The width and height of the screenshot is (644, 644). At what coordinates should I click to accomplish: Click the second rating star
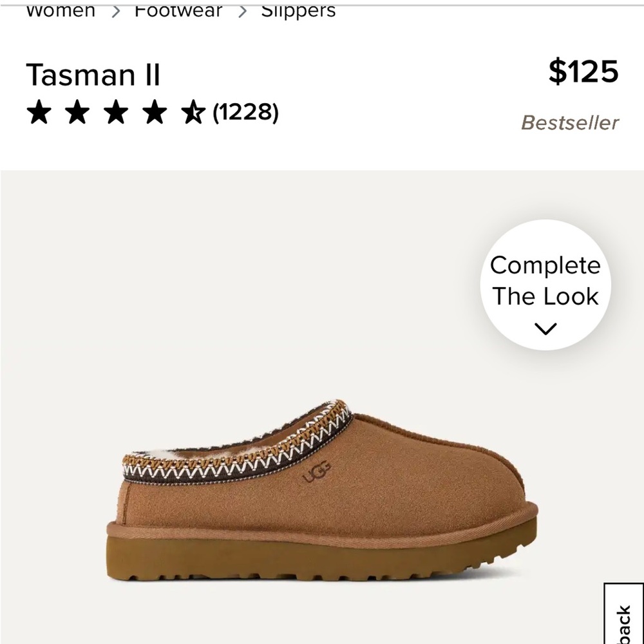77,113
